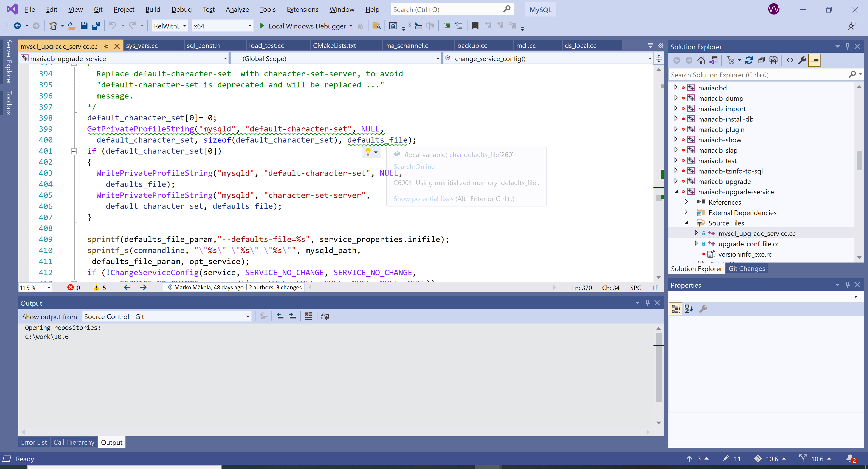Click Show potential fixes link

pyautogui.click(x=423, y=199)
